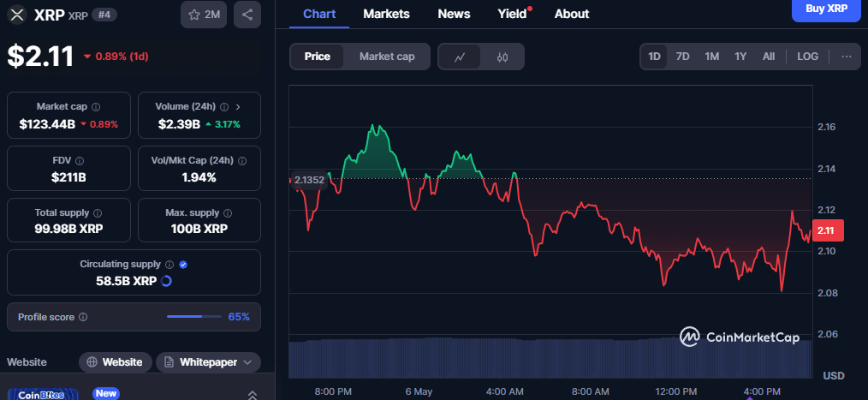Set chart range to 1M

(712, 57)
